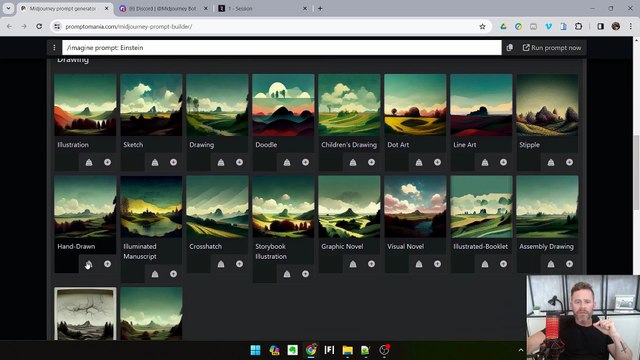640x360 pixels.
Task: Select the Illuminated Manuscript thumbnail image
Action: [151, 207]
